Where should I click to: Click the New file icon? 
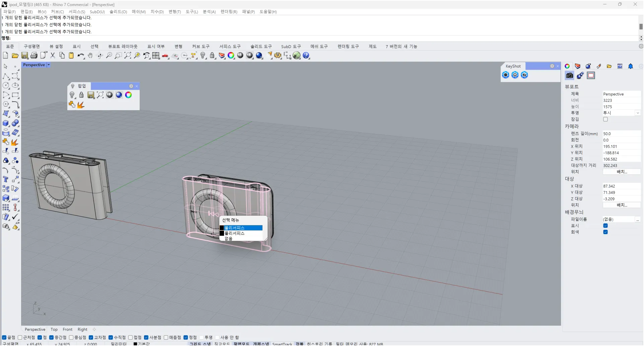click(x=5, y=56)
